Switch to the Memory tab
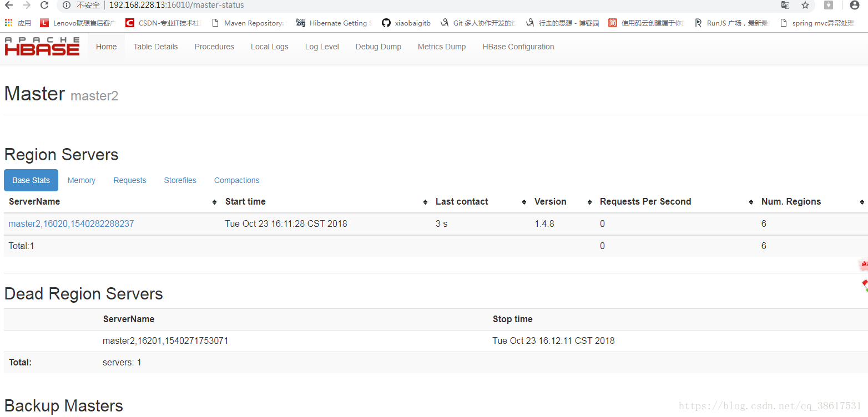The width and height of the screenshot is (868, 417). pos(82,180)
